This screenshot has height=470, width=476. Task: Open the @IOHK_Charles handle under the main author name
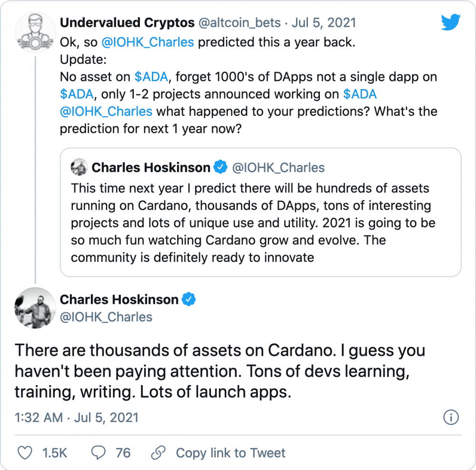(106, 317)
